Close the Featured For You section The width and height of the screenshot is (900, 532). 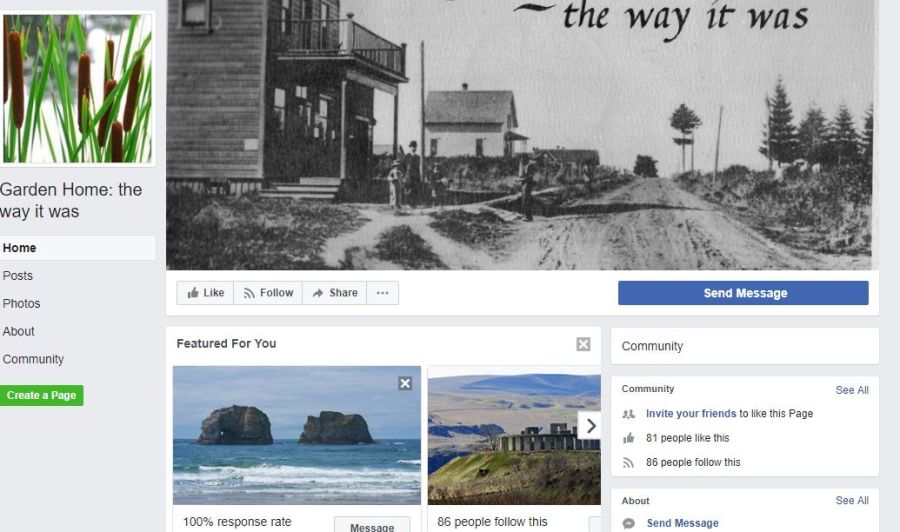pyautogui.click(x=583, y=344)
